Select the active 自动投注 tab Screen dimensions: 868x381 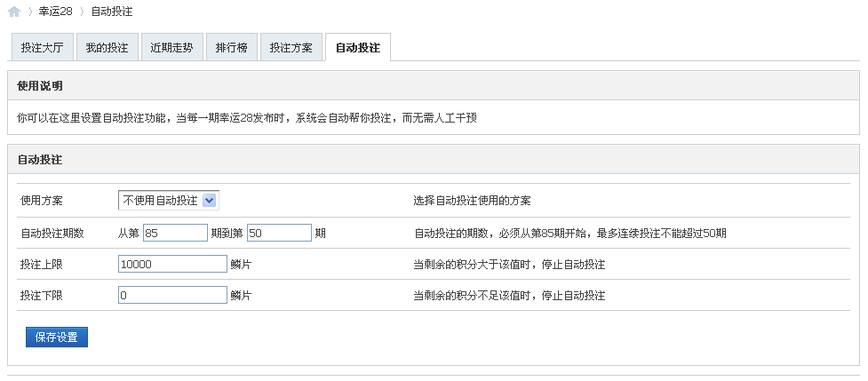coord(357,48)
